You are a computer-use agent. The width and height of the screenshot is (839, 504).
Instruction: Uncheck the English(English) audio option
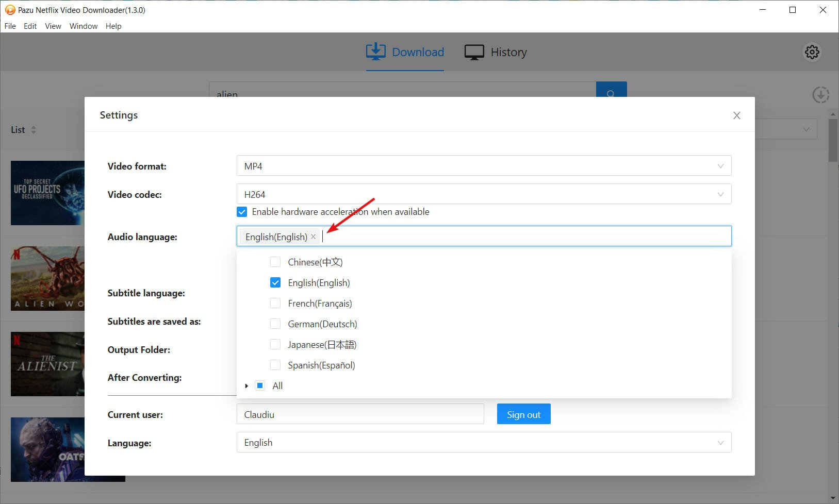(x=275, y=282)
